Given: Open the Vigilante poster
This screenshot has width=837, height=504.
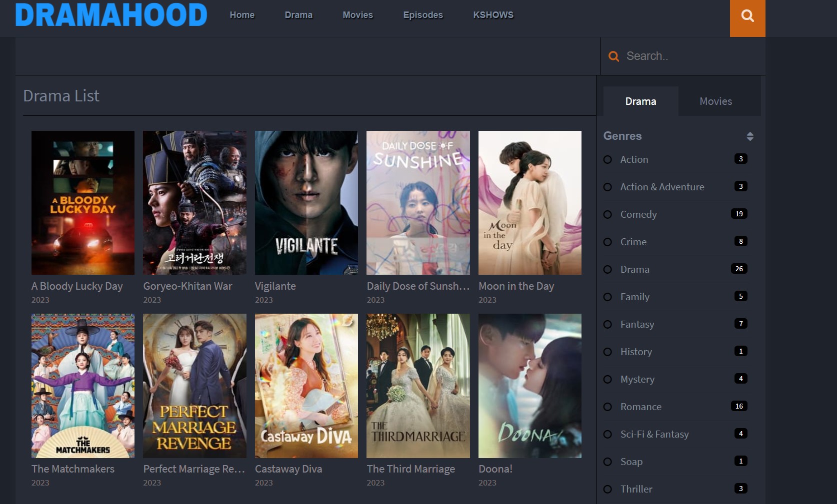Looking at the screenshot, I should [306, 203].
